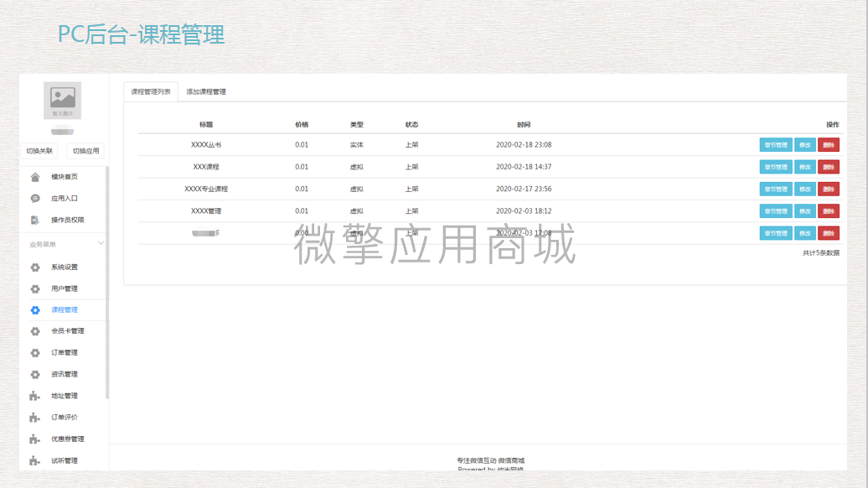This screenshot has width=868, height=488.
Task: Delete the XXXX丛书 course with 删除
Action: [829, 144]
